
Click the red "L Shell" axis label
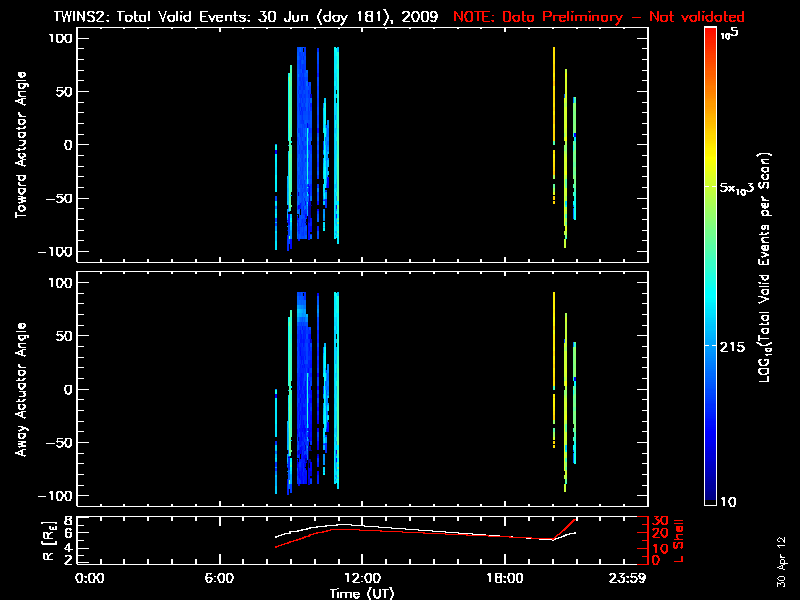[x=679, y=540]
